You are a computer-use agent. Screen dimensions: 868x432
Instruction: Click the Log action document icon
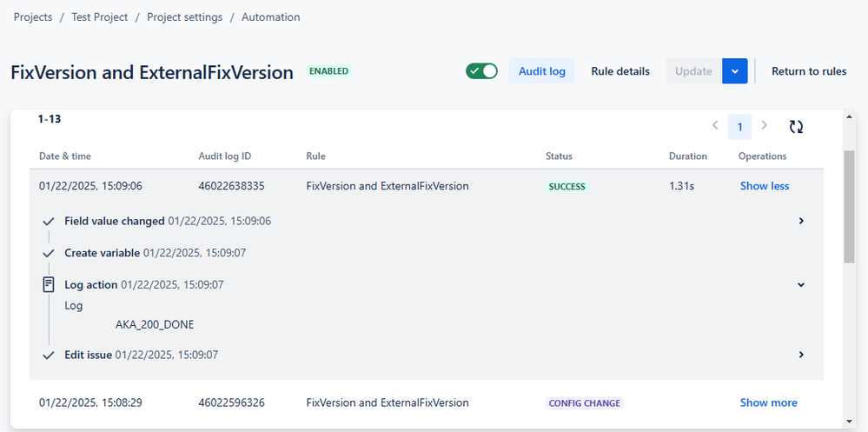(x=49, y=285)
